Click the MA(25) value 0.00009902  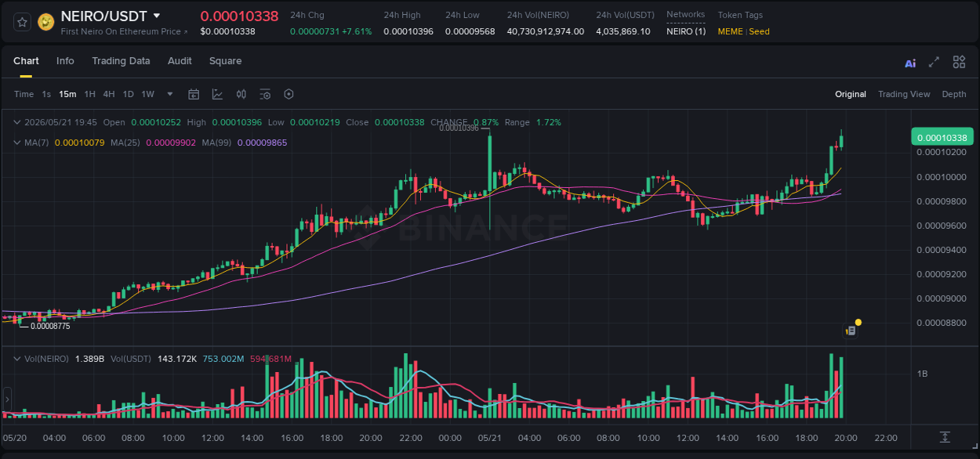pos(170,143)
